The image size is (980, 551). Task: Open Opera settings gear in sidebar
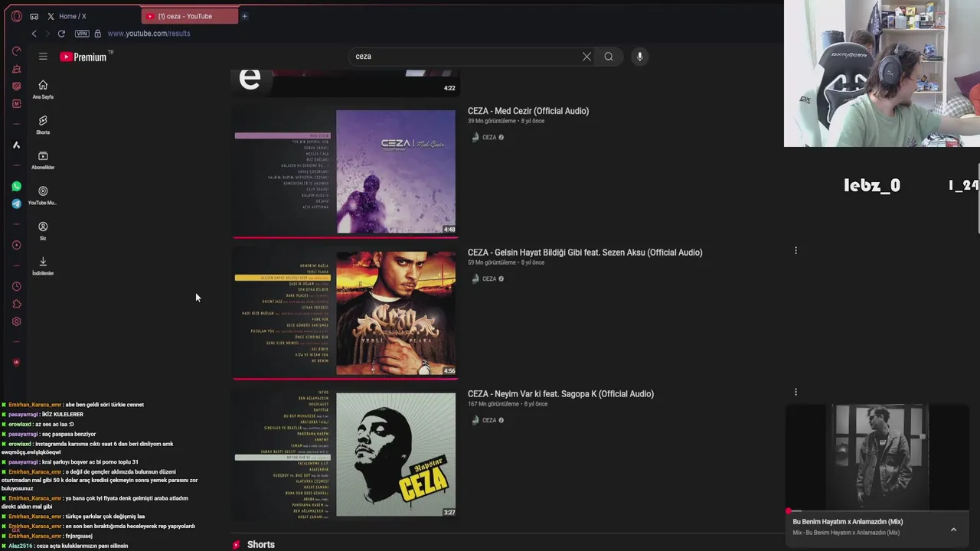click(x=16, y=321)
